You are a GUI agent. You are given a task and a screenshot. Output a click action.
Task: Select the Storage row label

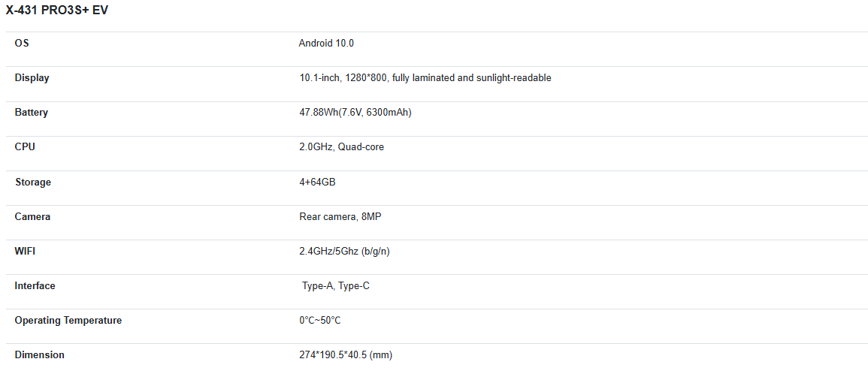pyautogui.click(x=33, y=182)
